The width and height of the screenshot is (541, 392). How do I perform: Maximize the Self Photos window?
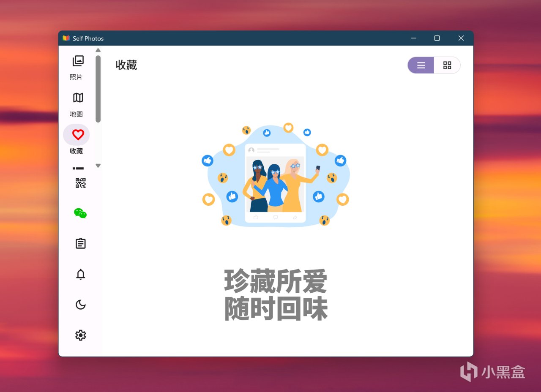(437, 38)
